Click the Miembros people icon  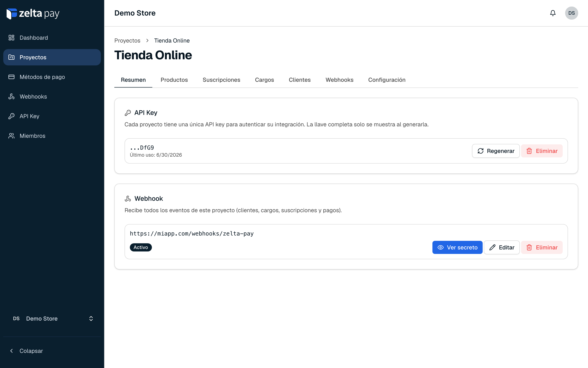tap(11, 136)
